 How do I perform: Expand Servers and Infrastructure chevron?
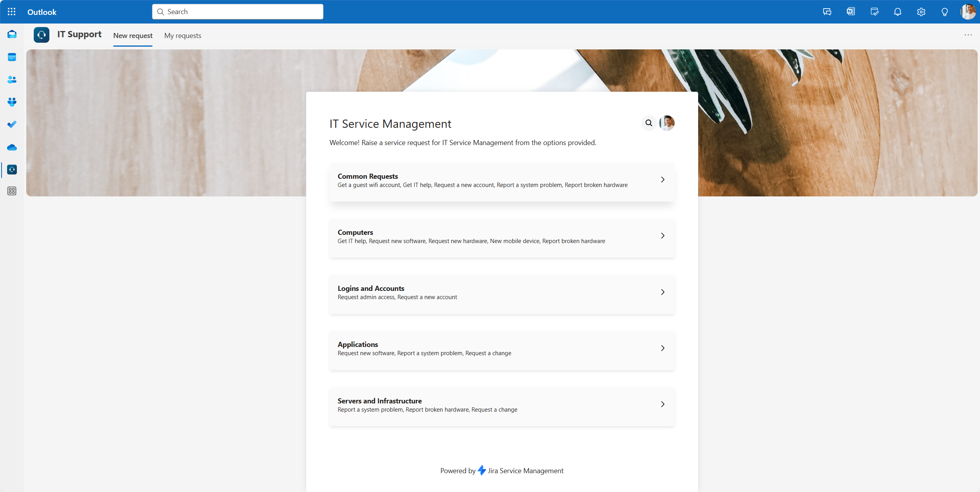[x=663, y=404]
